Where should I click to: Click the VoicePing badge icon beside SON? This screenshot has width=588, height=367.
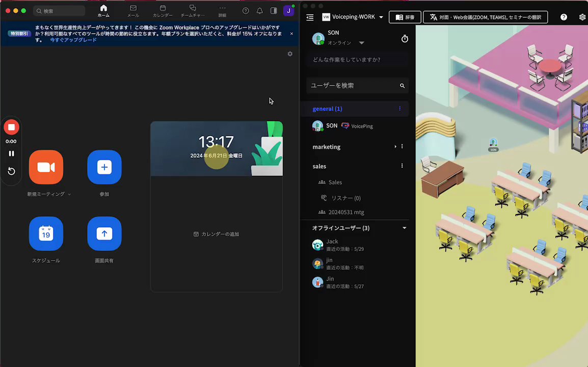click(x=345, y=126)
